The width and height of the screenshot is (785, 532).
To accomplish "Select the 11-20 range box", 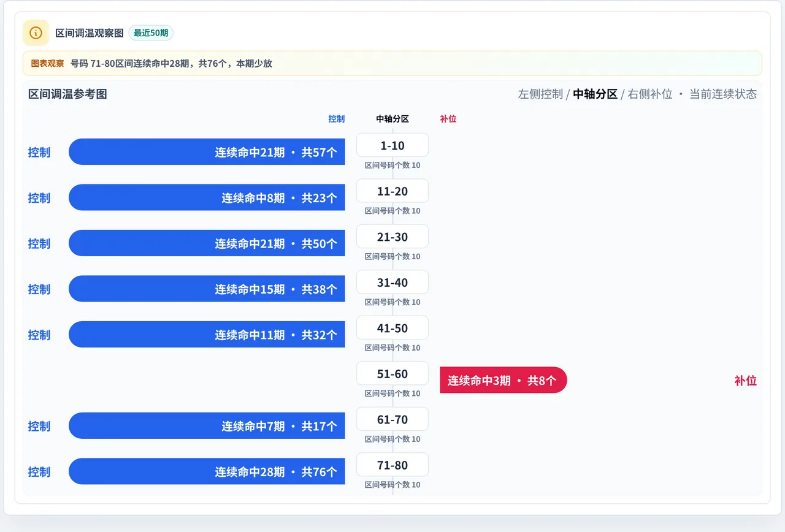I will tap(392, 191).
